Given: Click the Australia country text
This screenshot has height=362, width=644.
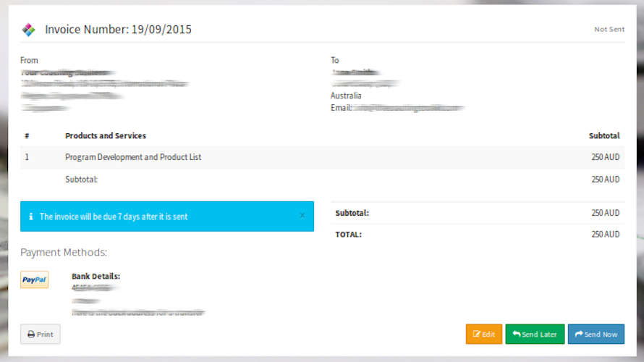Looking at the screenshot, I should click(346, 96).
